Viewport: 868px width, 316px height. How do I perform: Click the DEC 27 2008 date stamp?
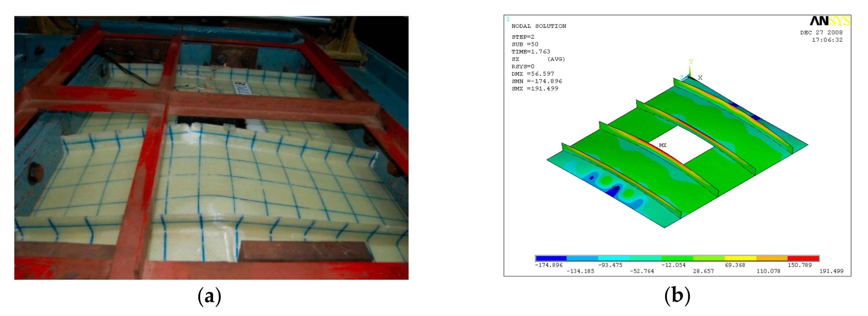click(821, 33)
